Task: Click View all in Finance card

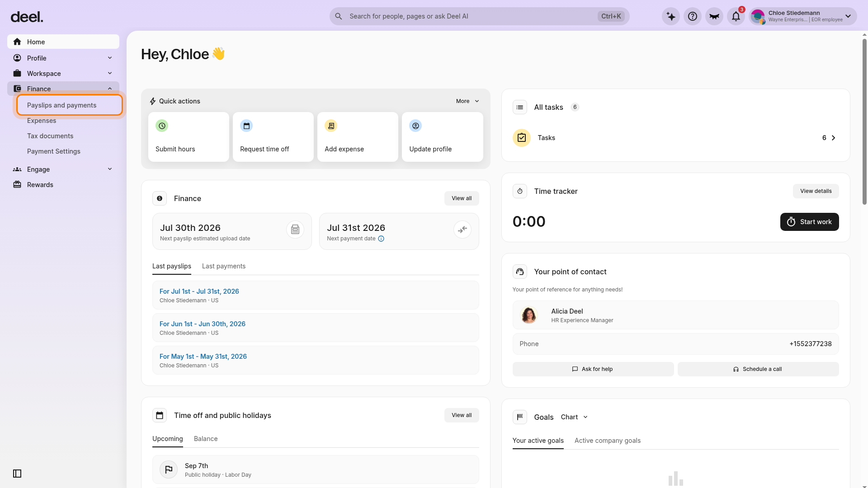Action: click(462, 198)
